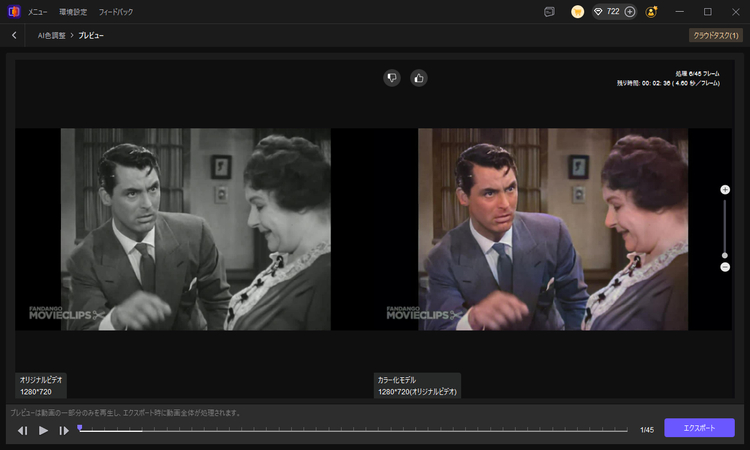
Task: Click the back arrow to go back
Action: point(14,35)
